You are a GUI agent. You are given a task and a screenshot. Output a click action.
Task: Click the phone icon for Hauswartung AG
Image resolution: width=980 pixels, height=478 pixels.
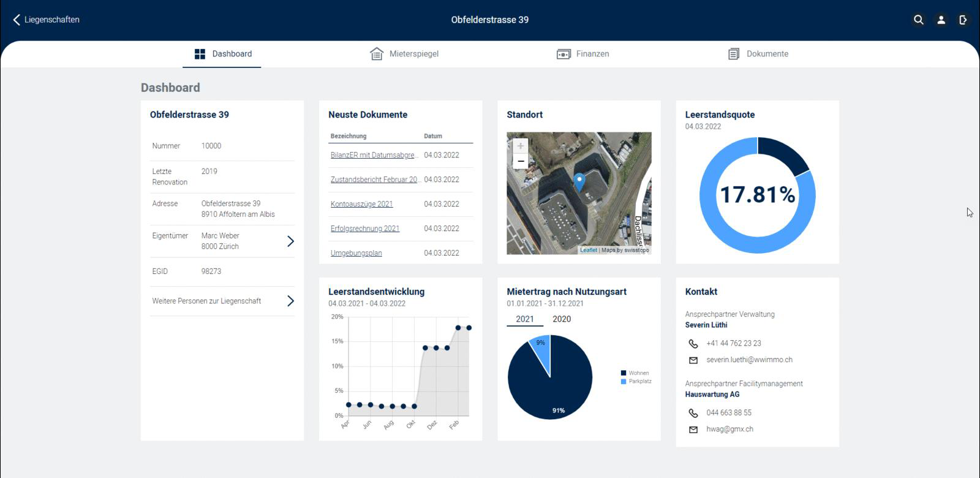pos(693,413)
